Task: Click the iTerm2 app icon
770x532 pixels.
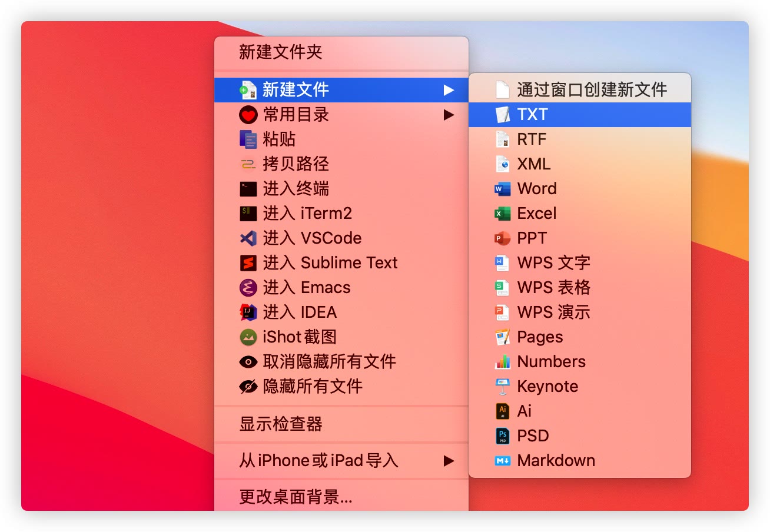Action: pyautogui.click(x=248, y=214)
